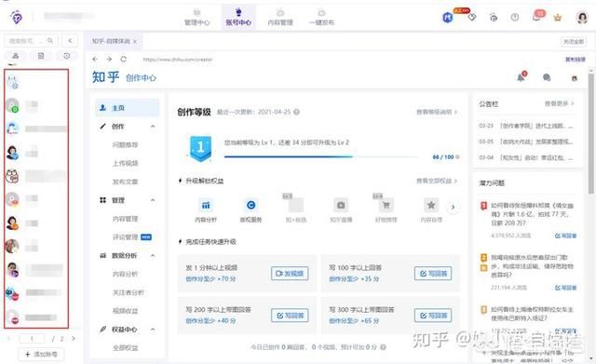
Task: Click the robot assistant icon in top bar
Action: [x=494, y=18]
